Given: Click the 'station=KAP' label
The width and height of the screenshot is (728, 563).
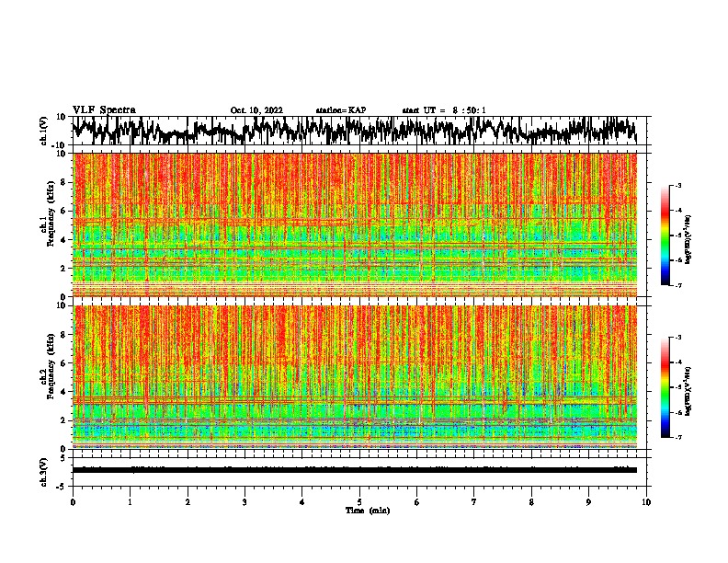Looking at the screenshot, I should coord(341,110).
